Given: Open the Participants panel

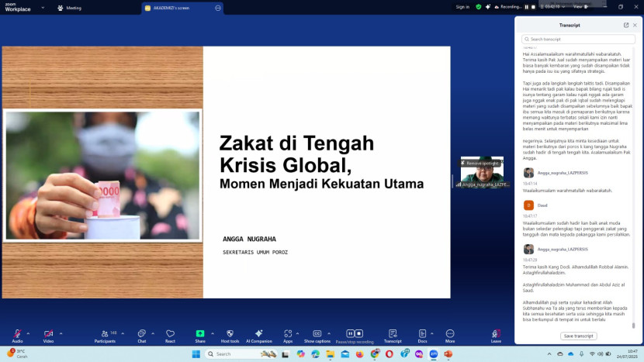Looking at the screenshot, I should pos(103,334).
